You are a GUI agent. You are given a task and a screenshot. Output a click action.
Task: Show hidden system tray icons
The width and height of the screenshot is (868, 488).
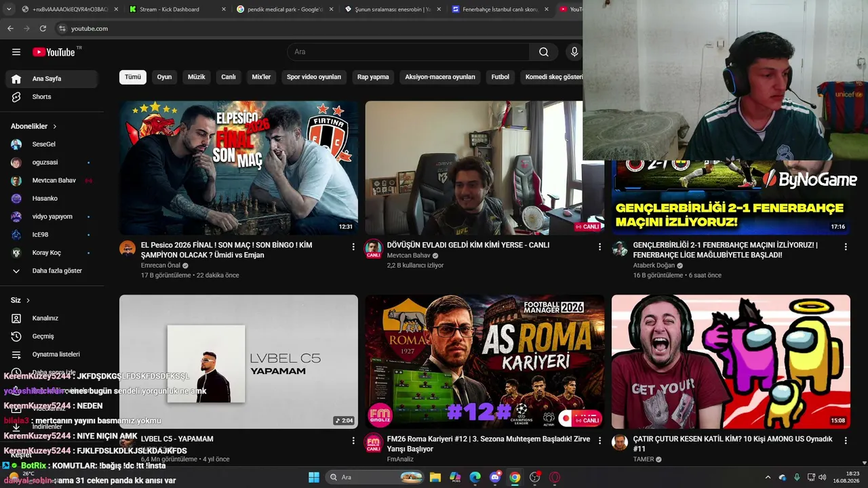pyautogui.click(x=768, y=477)
